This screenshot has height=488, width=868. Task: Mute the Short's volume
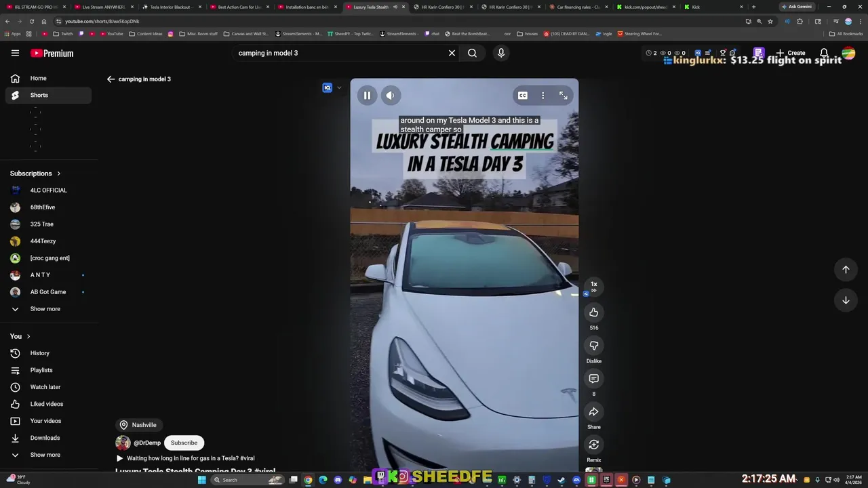[390, 96]
